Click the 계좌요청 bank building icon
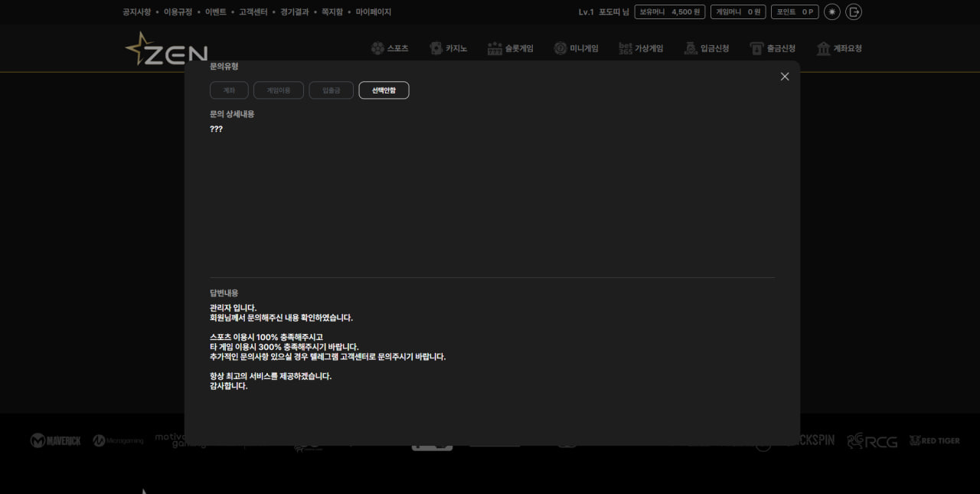This screenshot has height=494, width=980. coord(823,48)
